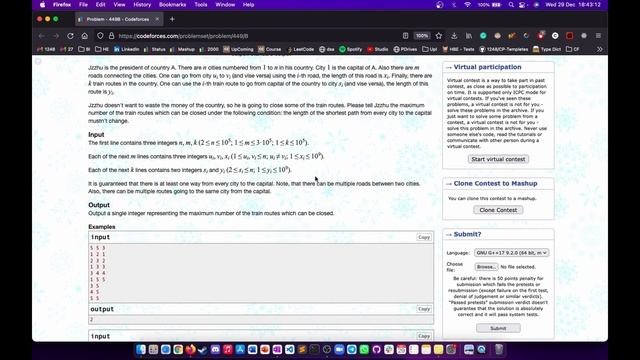Viewport: 640px width, 360px height.
Task: Click Start virtual contest button
Action: click(498, 159)
